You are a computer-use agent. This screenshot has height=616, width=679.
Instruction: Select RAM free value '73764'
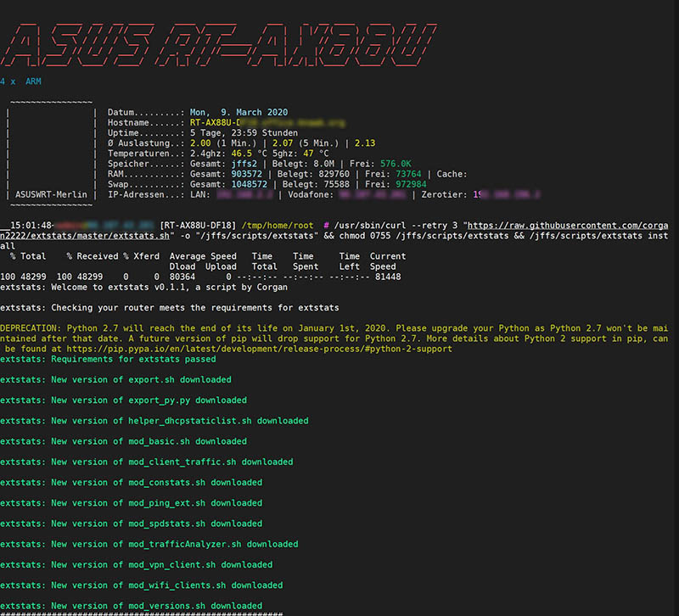coord(408,174)
